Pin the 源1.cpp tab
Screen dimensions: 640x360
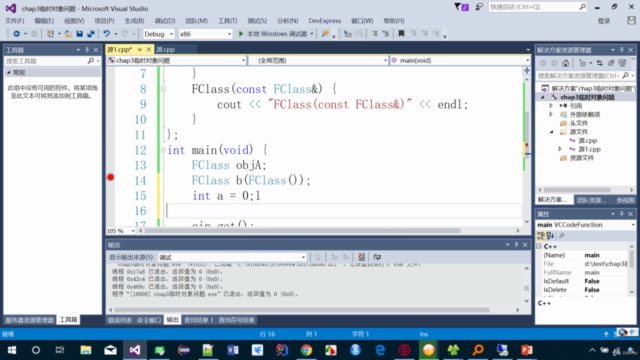click(x=140, y=49)
